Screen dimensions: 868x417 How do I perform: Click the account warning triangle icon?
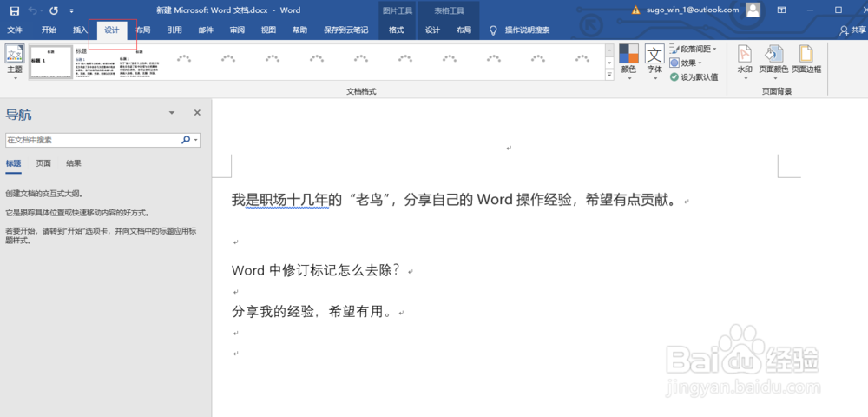point(636,10)
